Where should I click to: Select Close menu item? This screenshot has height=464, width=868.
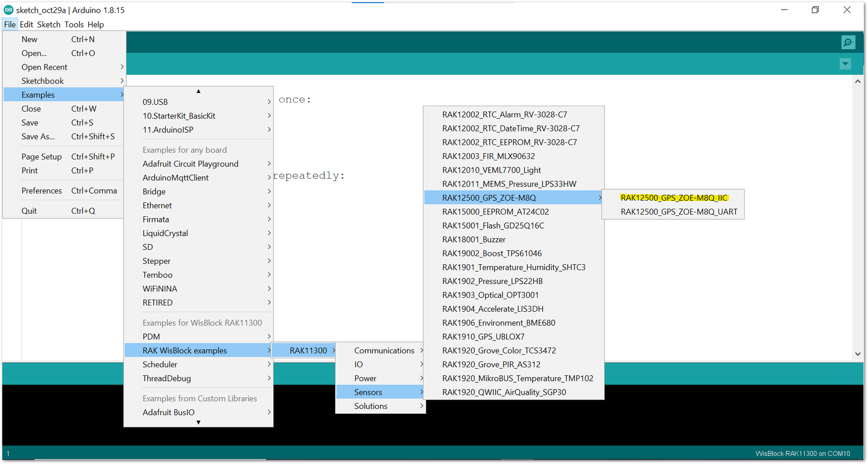tap(64, 109)
